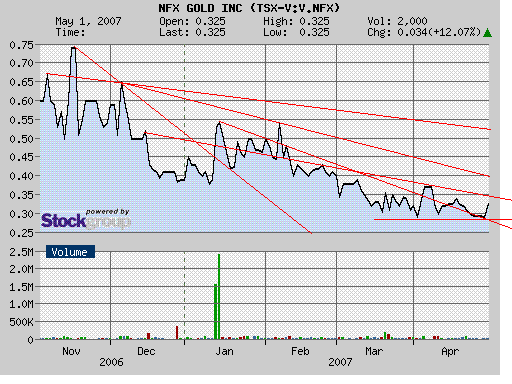The height and width of the screenshot is (384, 512).
Task: Click the Stockgroup powered-by logo
Action: pos(86,219)
